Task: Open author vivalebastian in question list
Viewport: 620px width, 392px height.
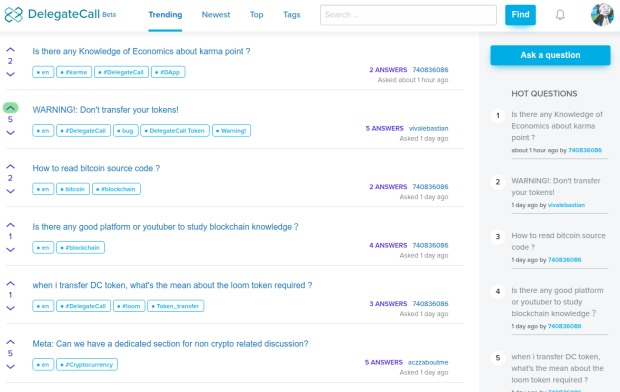Action: click(428, 129)
